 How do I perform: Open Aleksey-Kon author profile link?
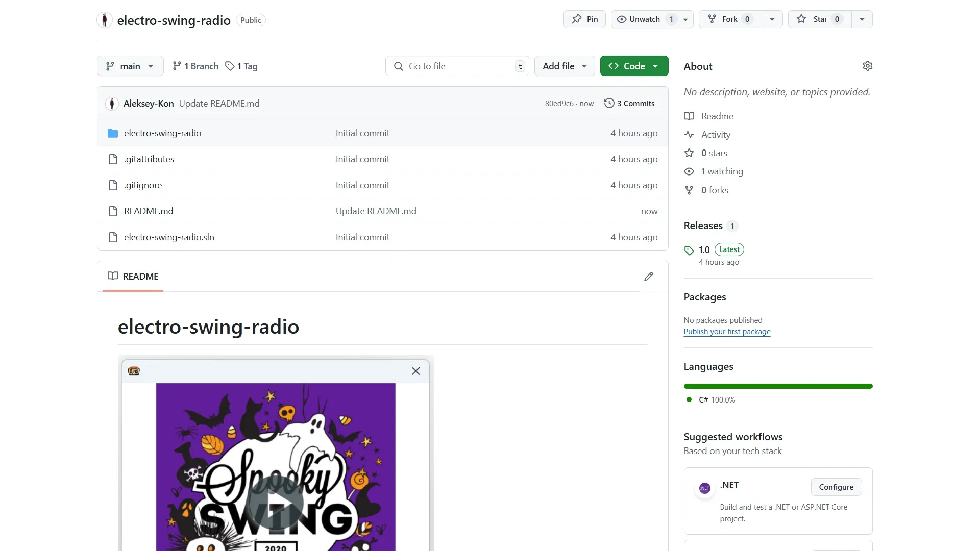tap(149, 103)
